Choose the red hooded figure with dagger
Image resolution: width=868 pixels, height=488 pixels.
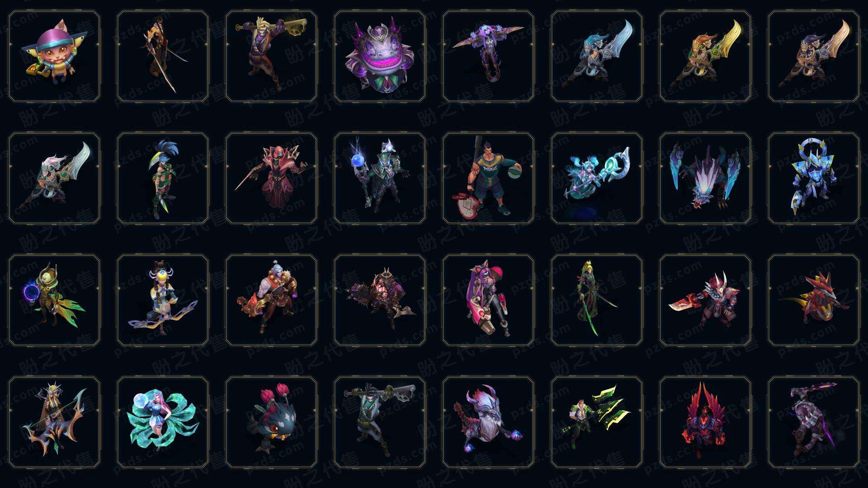271,178
